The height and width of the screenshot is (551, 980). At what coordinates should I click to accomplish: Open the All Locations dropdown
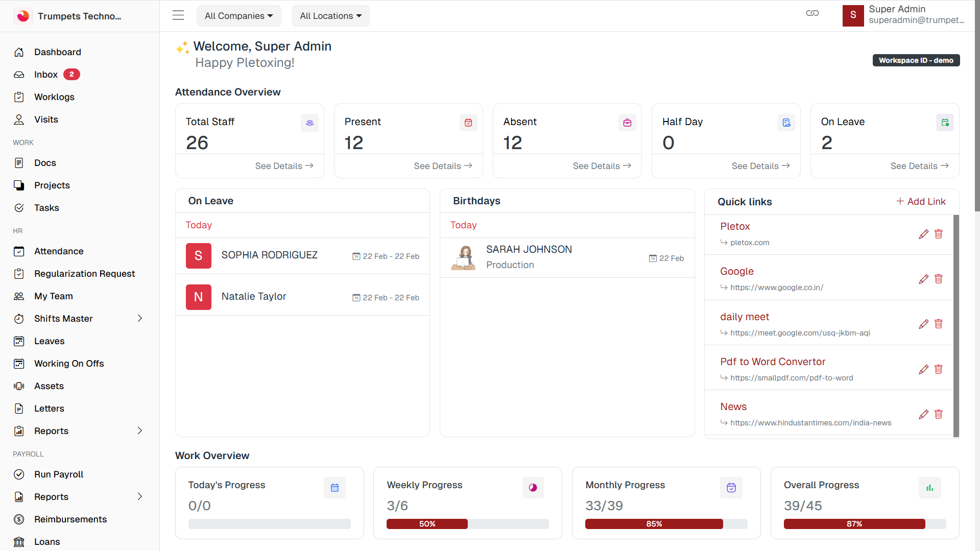tap(330, 16)
